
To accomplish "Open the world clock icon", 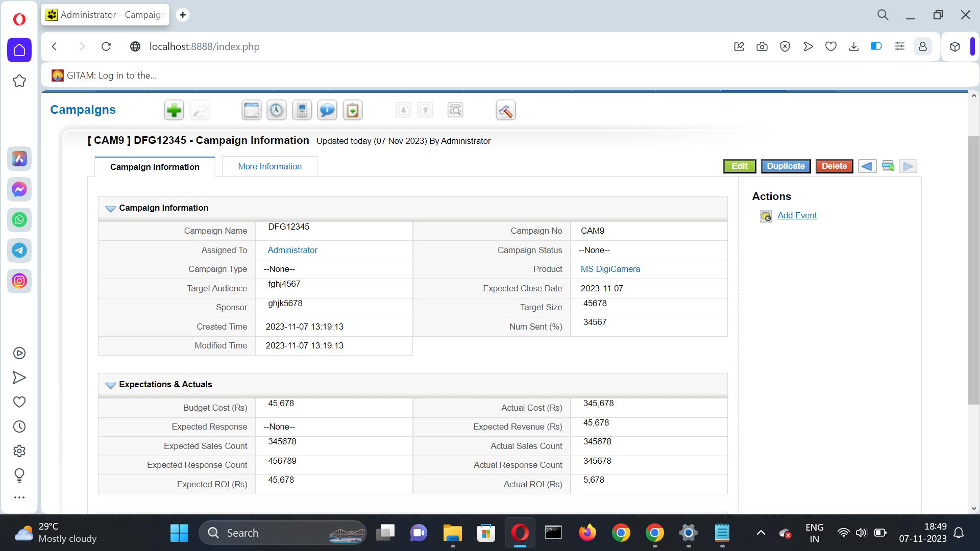I will pos(276,110).
